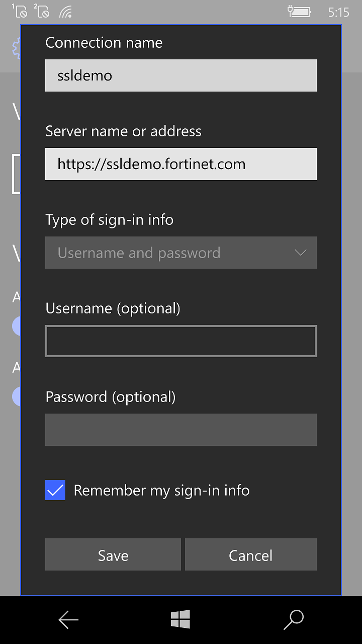This screenshot has height=644, width=362.
Task: Focus the Connection name field showing ssldemo
Action: [x=180, y=75]
